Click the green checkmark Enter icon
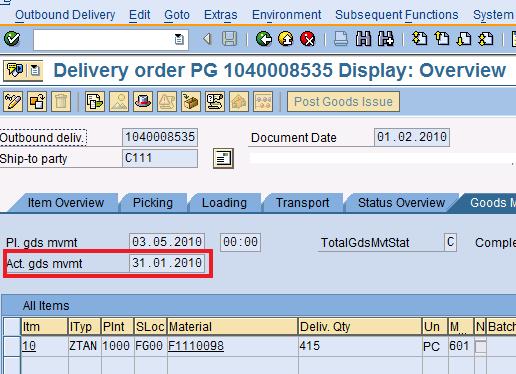The image size is (516, 374). tap(12, 39)
